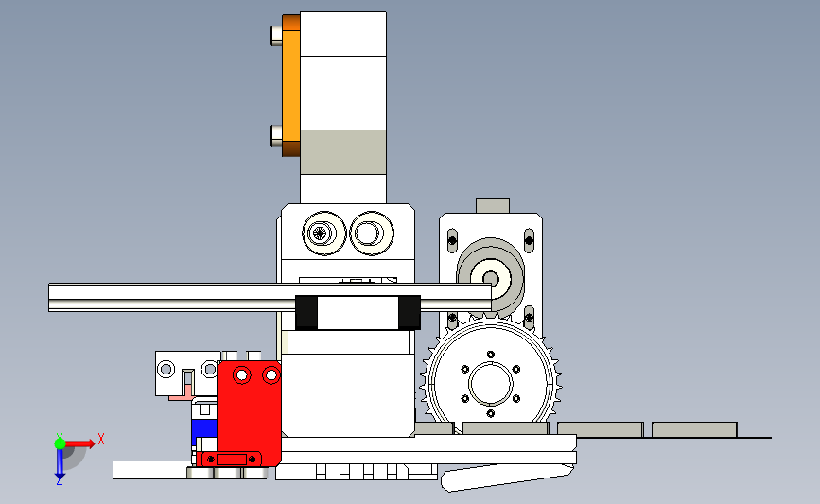Click the left mounting hole on the red switch
820x504 pixels.
(x=241, y=374)
